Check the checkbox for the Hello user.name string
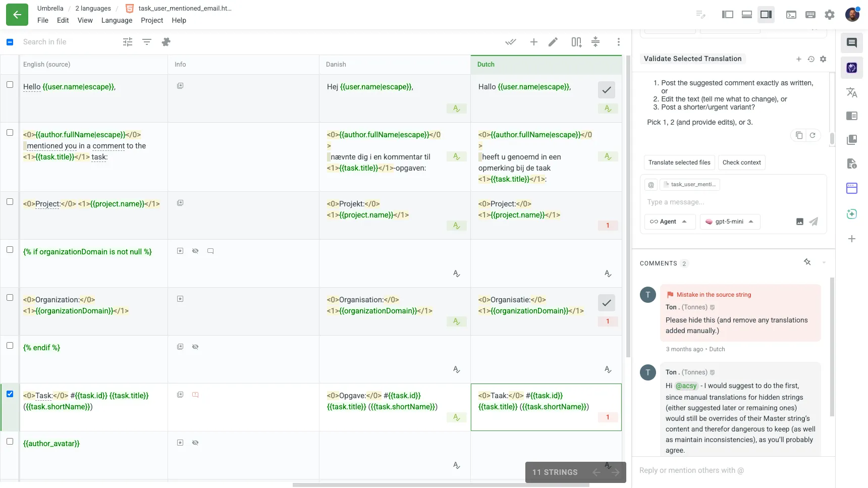This screenshot has width=868, height=488. (10, 85)
